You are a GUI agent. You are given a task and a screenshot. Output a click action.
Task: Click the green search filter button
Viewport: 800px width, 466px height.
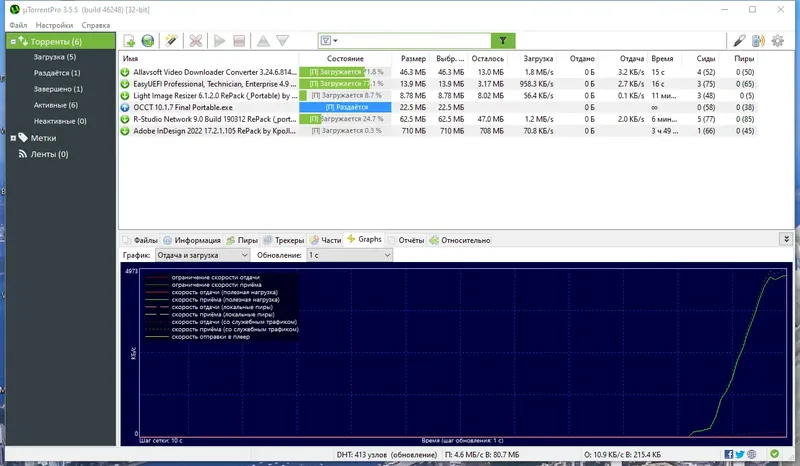[503, 41]
